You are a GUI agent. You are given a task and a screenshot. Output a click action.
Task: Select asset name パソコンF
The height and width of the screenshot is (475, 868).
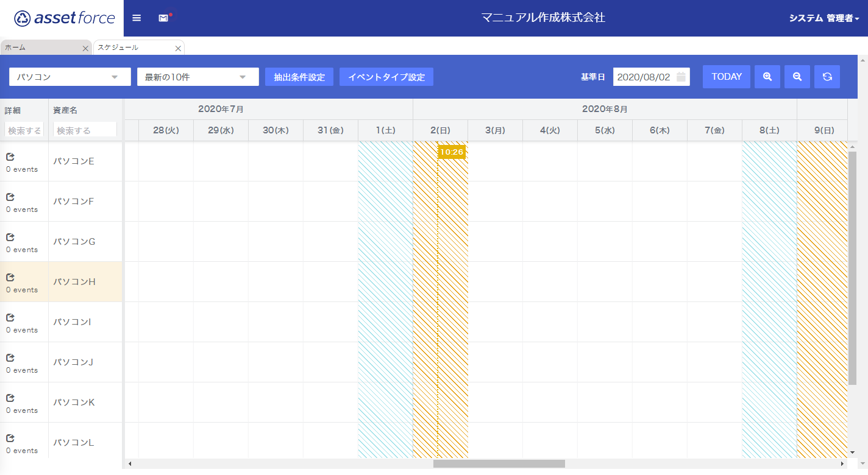point(74,202)
